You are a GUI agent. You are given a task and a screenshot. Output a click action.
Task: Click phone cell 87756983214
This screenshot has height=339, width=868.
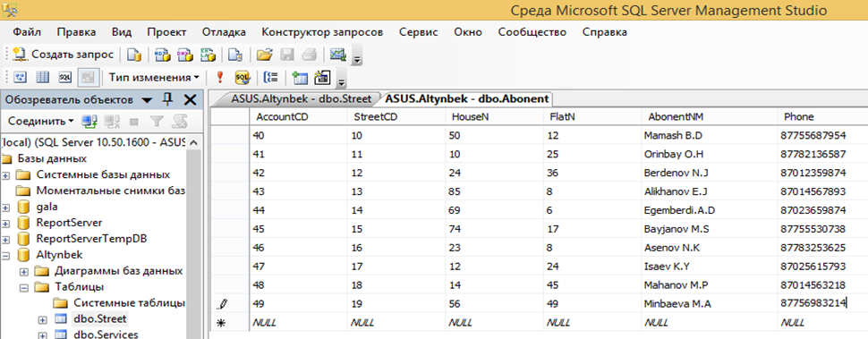822,303
